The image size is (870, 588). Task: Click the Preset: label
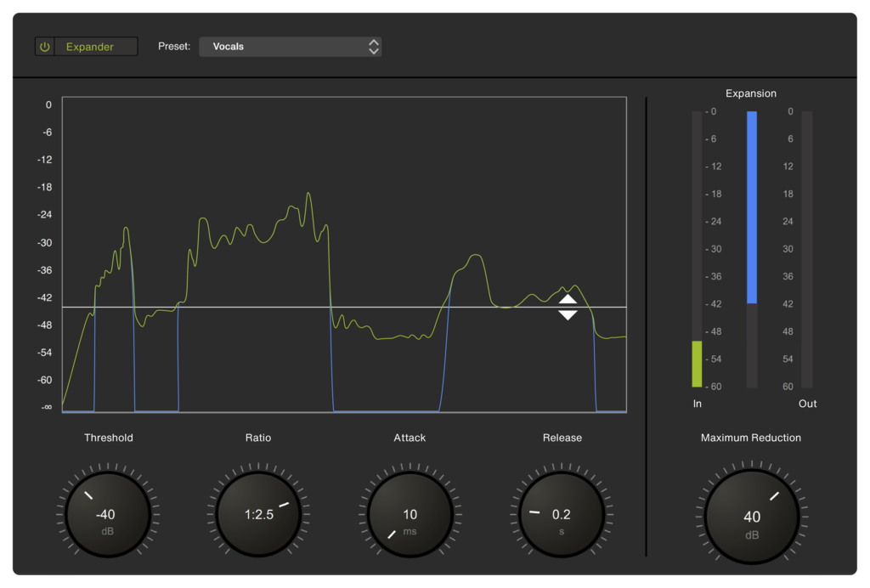(x=174, y=47)
